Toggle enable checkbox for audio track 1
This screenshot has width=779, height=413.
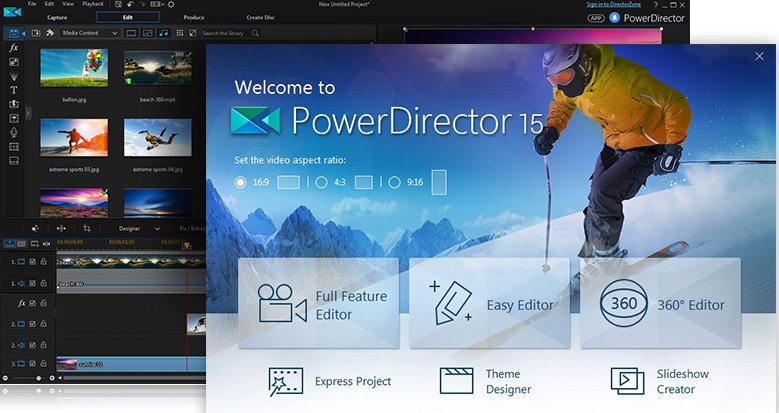pyautogui.click(x=32, y=283)
